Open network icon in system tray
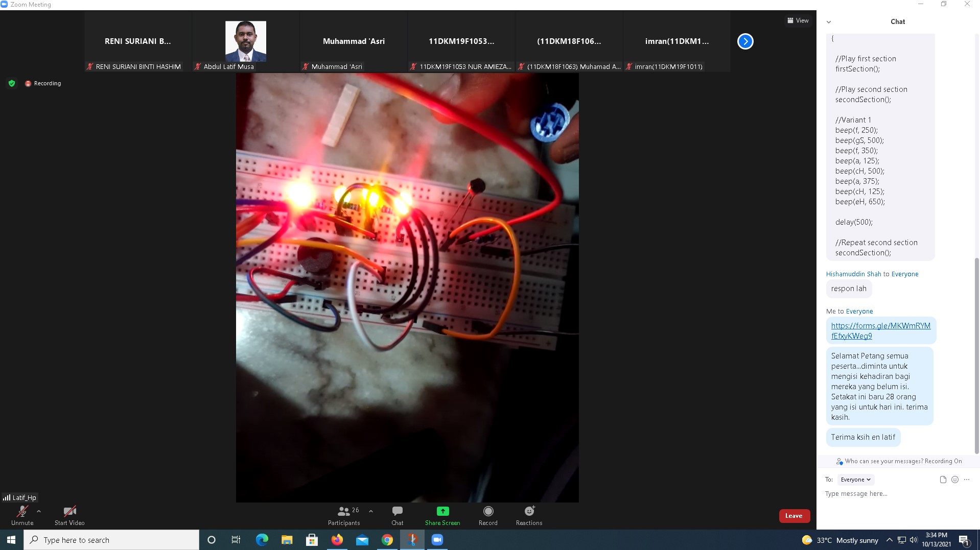The image size is (980, 550). pyautogui.click(x=901, y=540)
